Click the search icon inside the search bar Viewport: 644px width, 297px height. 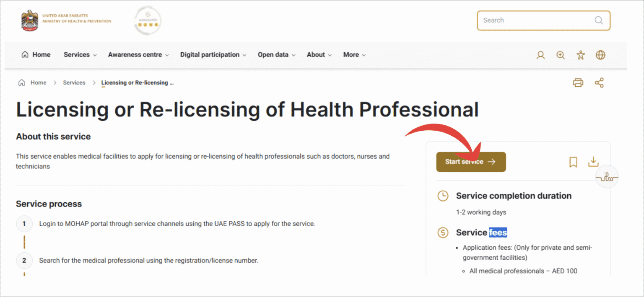[599, 20]
